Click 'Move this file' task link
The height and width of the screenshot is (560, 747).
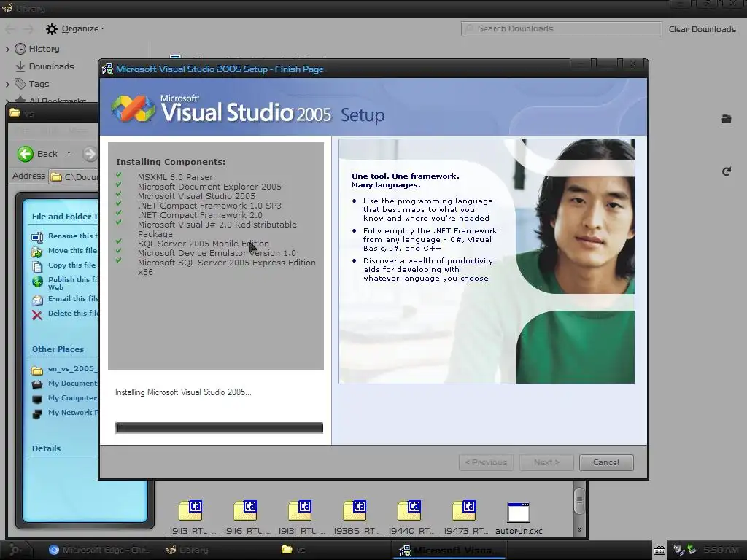pos(72,251)
